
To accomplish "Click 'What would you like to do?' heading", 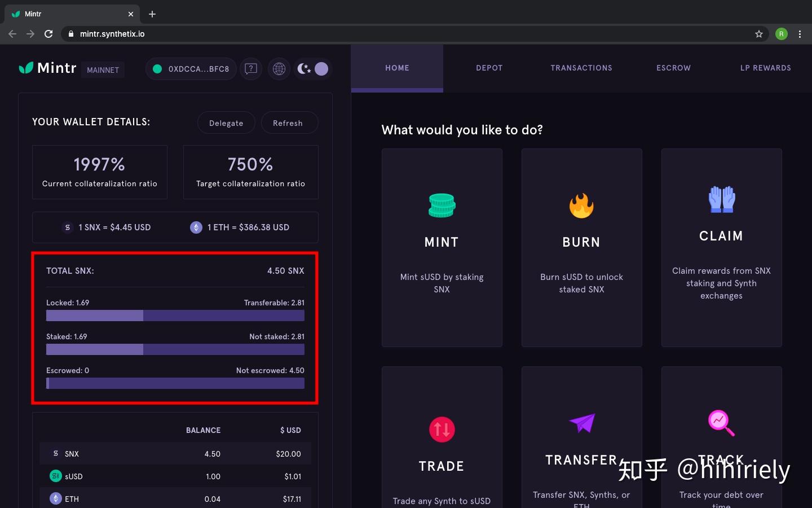I will click(x=462, y=130).
